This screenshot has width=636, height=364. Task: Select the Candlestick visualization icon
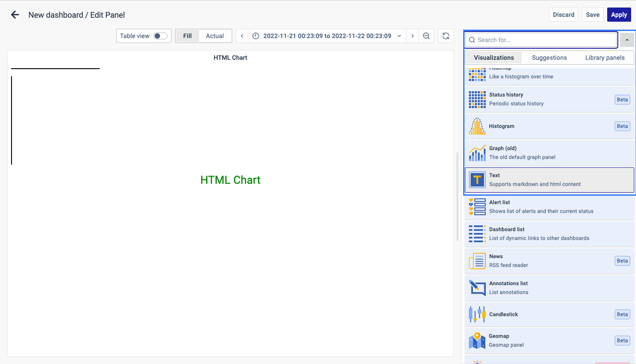tap(477, 314)
